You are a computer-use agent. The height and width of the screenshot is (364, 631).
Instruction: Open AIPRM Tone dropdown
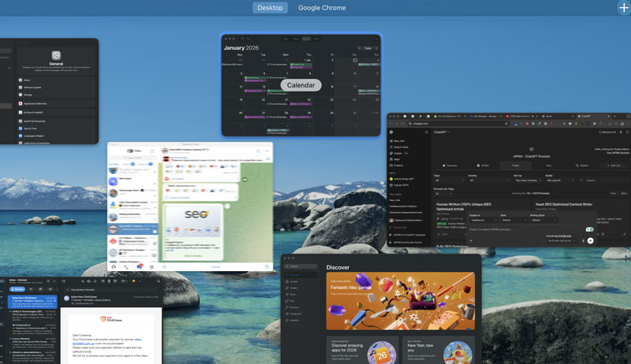click(x=514, y=220)
